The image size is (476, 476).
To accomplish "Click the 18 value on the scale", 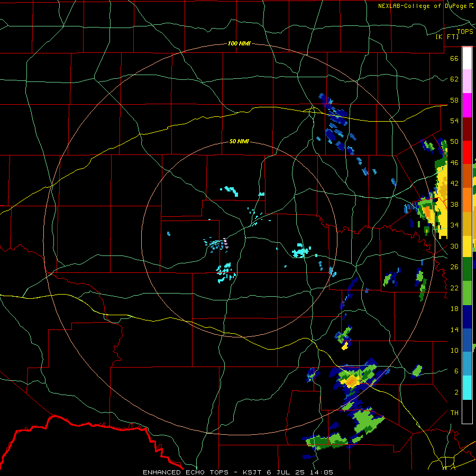I will pyautogui.click(x=454, y=309).
